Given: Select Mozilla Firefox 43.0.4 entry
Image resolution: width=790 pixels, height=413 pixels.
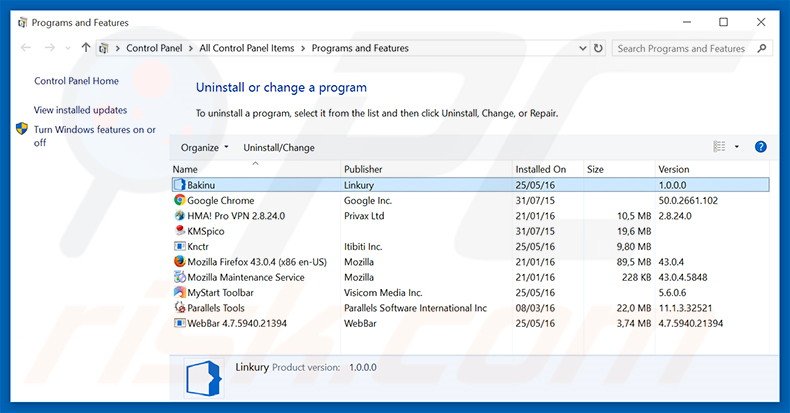Looking at the screenshot, I should point(257,262).
